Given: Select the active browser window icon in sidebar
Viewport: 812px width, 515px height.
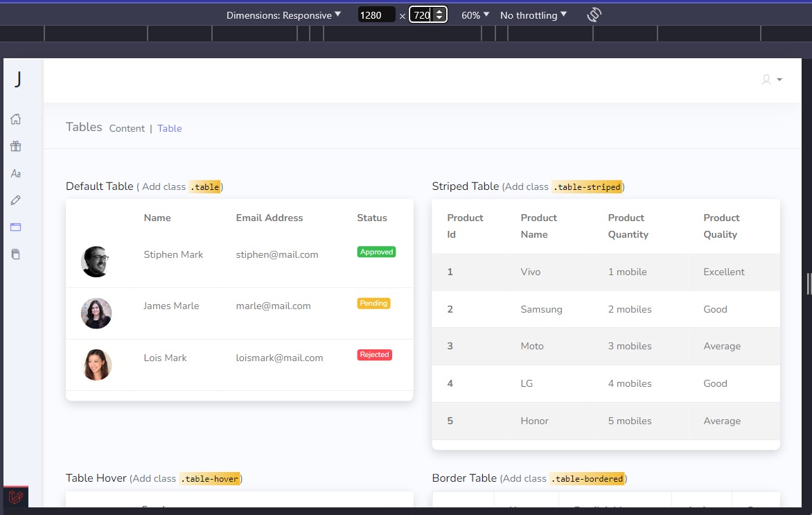Looking at the screenshot, I should pos(15,227).
